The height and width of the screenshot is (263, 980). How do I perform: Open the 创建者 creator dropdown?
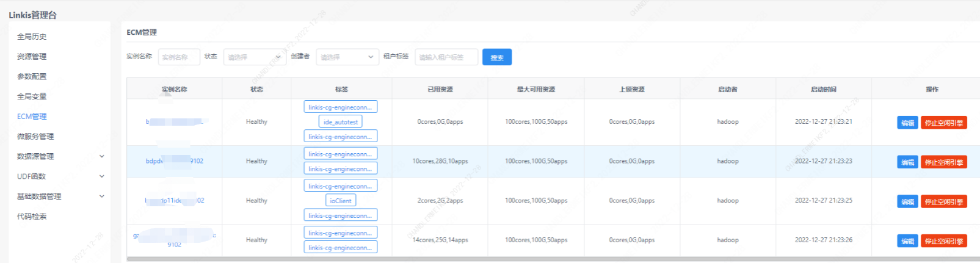[x=347, y=57]
